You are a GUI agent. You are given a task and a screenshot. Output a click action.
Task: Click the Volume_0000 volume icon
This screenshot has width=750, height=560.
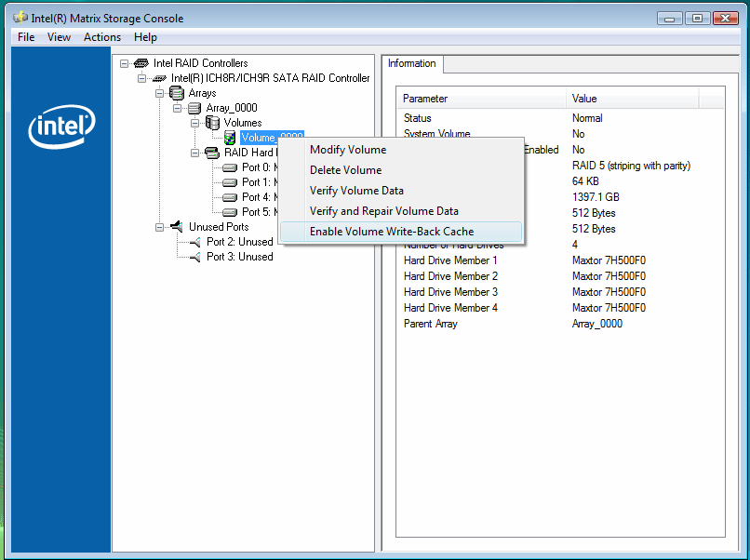coord(230,138)
